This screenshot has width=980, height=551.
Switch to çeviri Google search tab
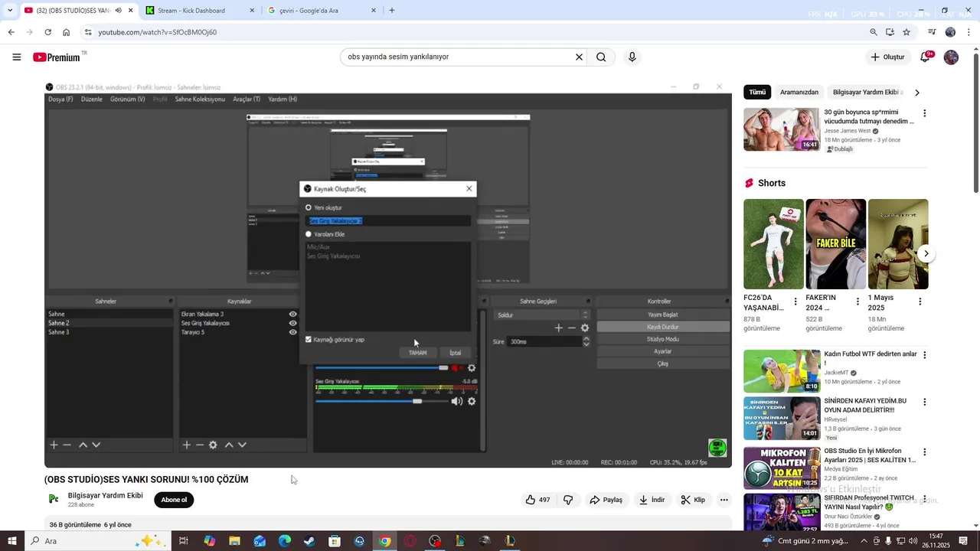[322, 11]
